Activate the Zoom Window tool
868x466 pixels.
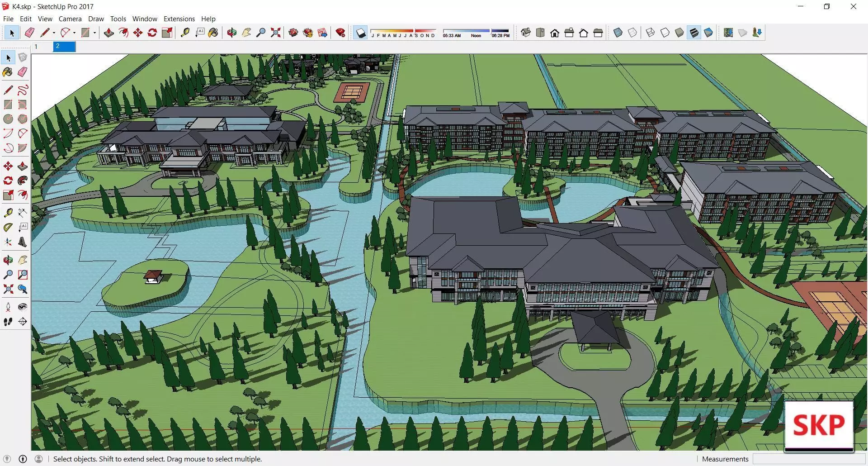click(x=23, y=275)
